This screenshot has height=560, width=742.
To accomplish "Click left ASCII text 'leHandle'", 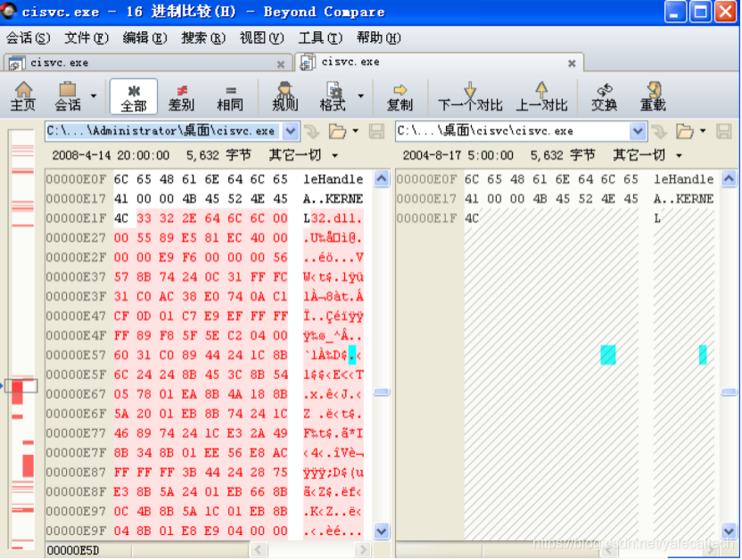I will pos(334,179).
